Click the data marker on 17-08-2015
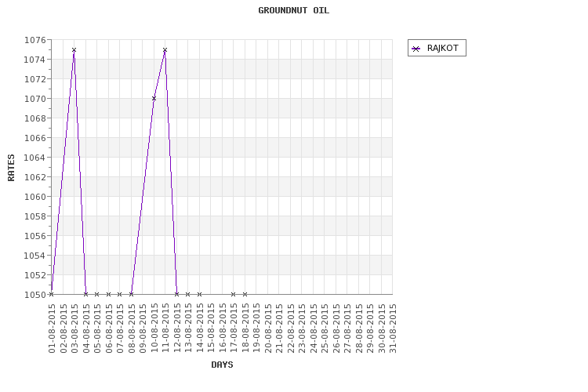The width and height of the screenshot is (588, 392). (233, 294)
